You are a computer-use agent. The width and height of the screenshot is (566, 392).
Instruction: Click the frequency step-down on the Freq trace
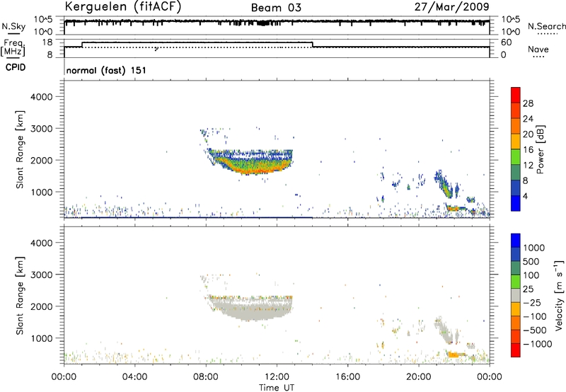point(313,45)
